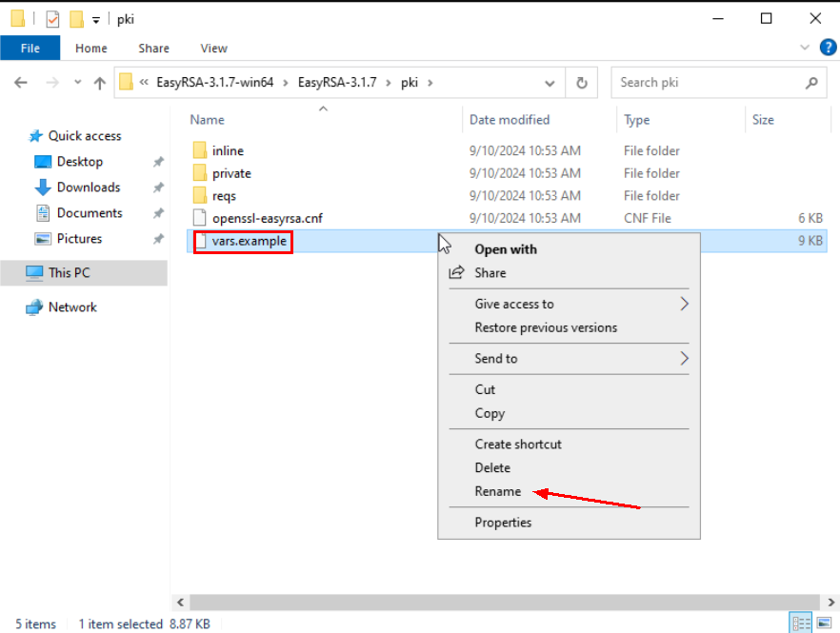Select Rename from context menu
The width and height of the screenshot is (840, 633).
[498, 491]
